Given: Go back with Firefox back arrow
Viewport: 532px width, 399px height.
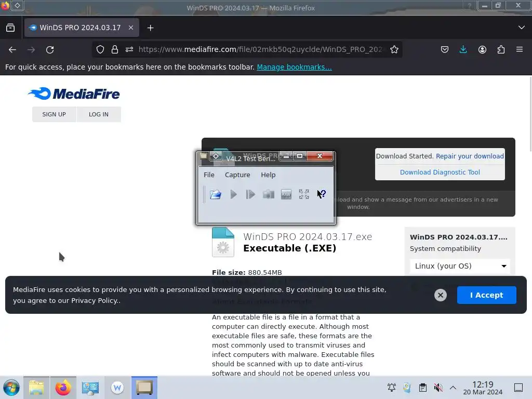Looking at the screenshot, I should 12,49.
